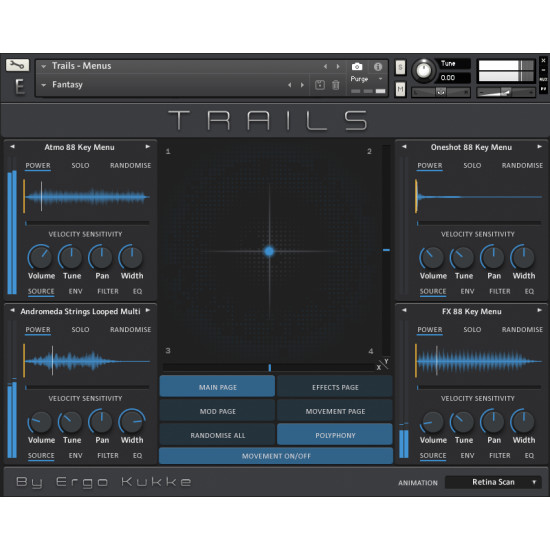Switch to ENV tab in Atmo panel

[75, 291]
